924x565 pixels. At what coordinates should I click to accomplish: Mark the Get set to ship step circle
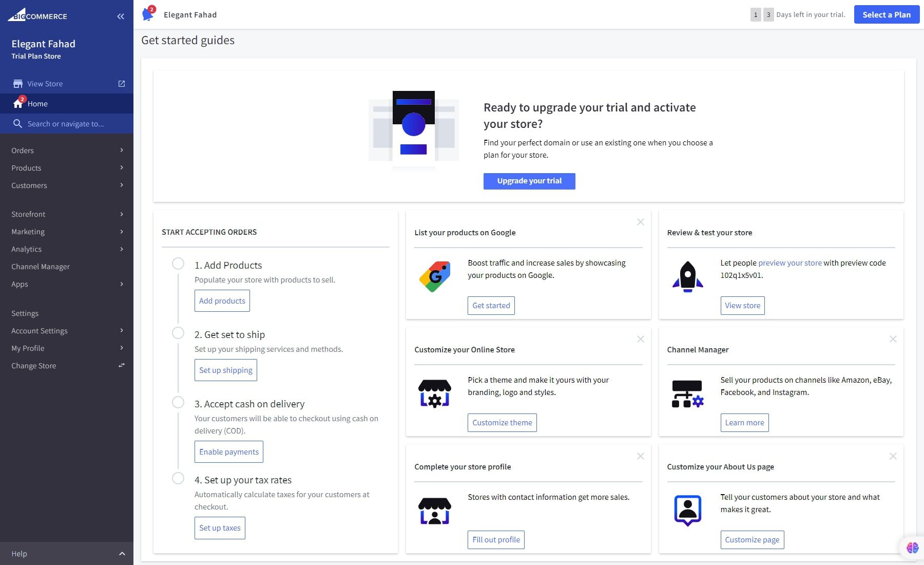pyautogui.click(x=178, y=333)
